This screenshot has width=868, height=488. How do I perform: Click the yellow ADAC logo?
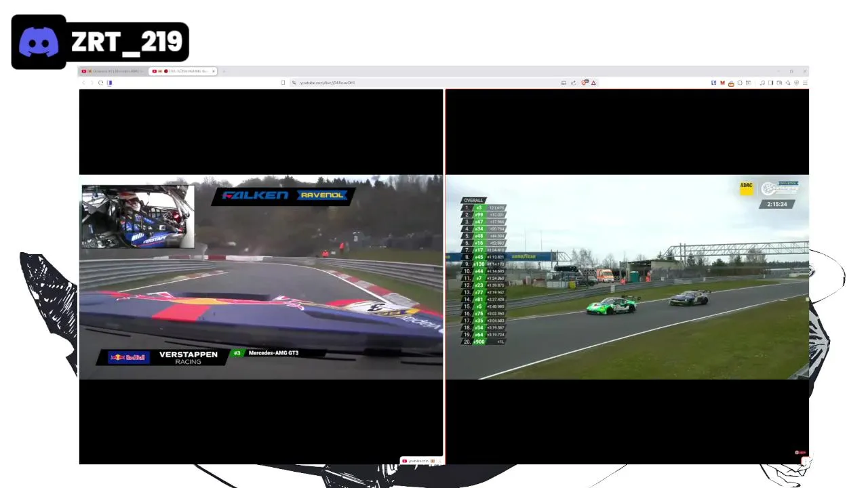pos(747,187)
